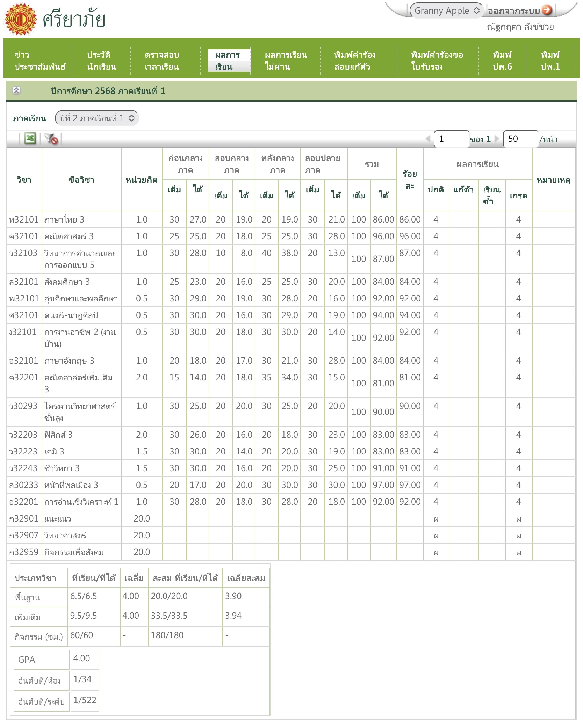
Task: Select the ผลการเรียนไม่ผ่าน tab
Action: click(286, 60)
